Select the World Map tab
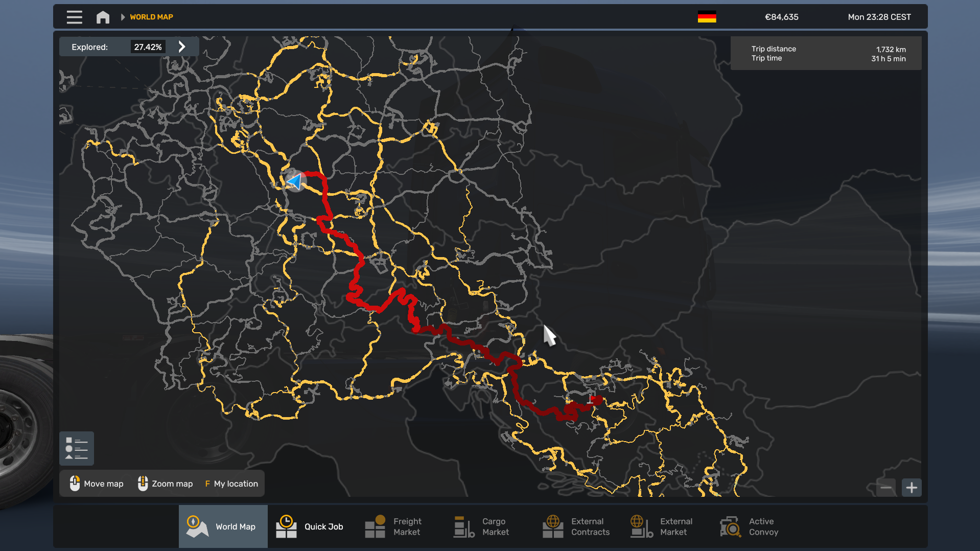 tap(223, 526)
